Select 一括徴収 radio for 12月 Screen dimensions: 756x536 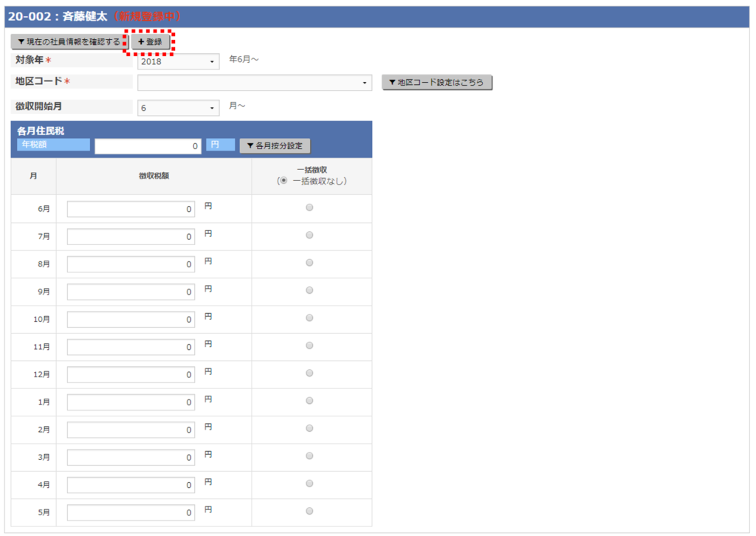click(309, 373)
